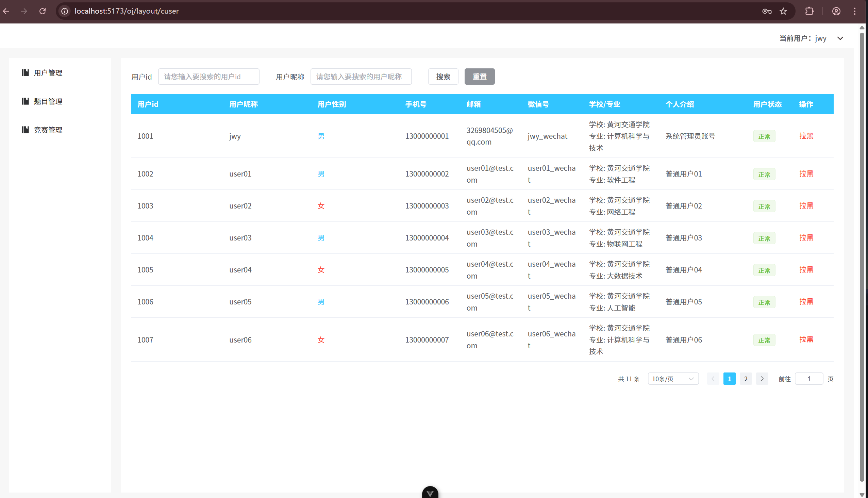Reload the page with browser refresh icon
Screen dimensions: 868x498
click(x=43, y=11)
